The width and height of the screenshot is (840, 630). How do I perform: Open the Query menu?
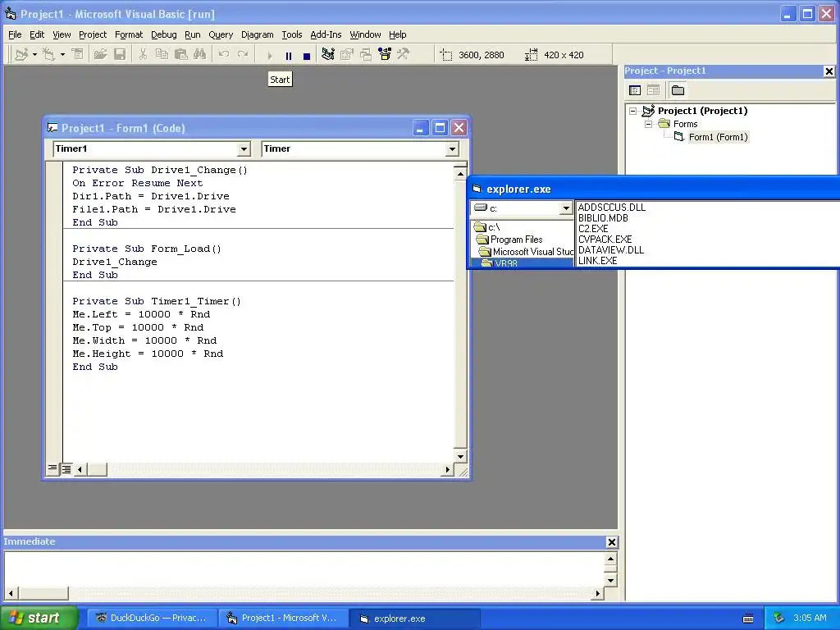tap(221, 34)
